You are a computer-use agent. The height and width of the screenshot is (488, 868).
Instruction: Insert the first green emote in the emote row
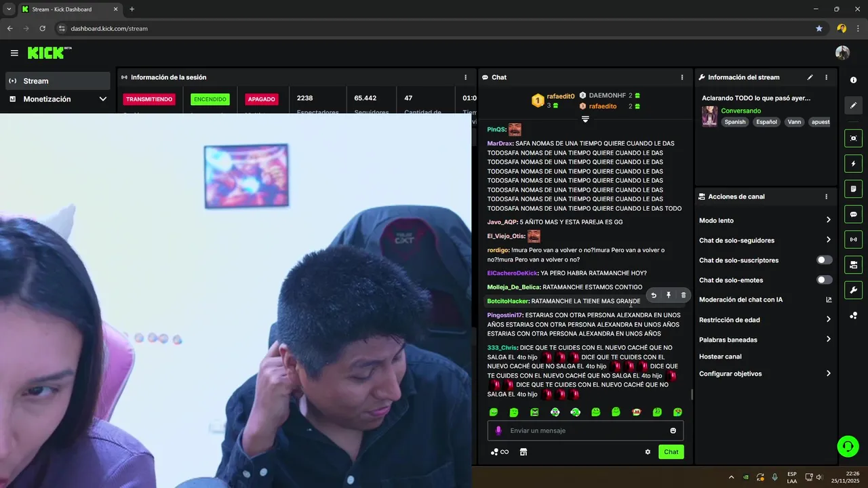[x=494, y=412]
